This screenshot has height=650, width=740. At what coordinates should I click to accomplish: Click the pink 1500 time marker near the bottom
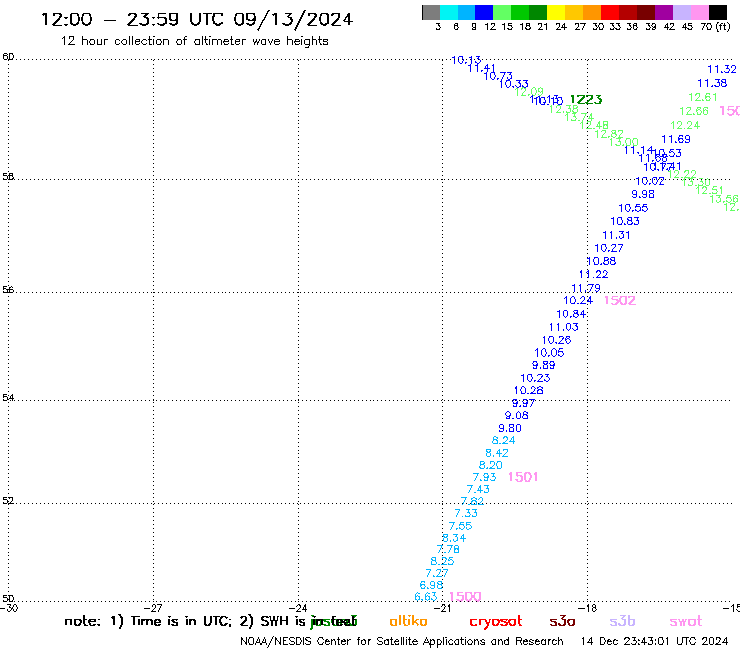tap(465, 597)
